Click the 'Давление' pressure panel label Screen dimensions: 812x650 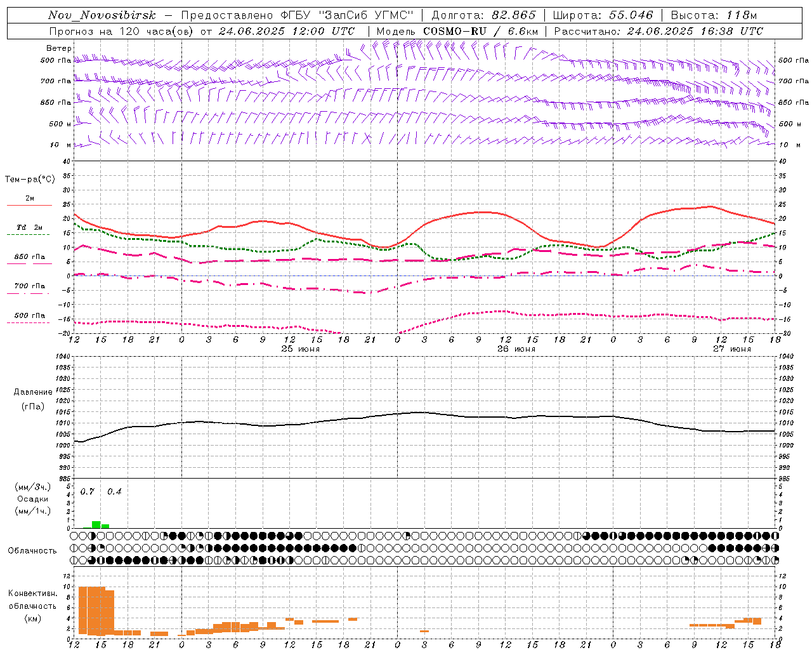pos(33,392)
